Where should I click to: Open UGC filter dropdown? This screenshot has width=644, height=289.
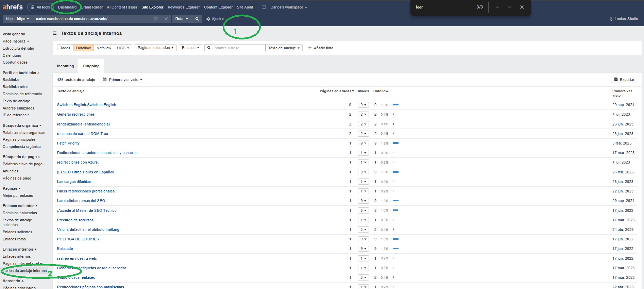tap(123, 48)
